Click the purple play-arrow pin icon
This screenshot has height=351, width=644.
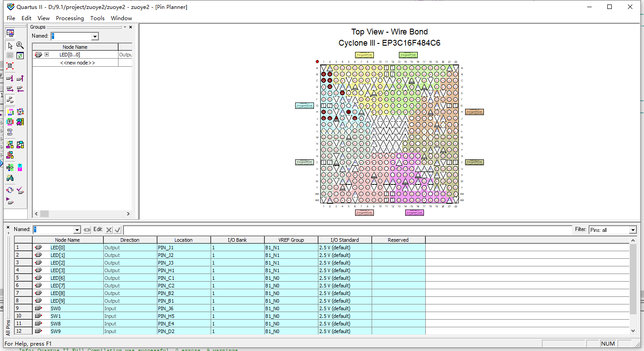(10, 201)
